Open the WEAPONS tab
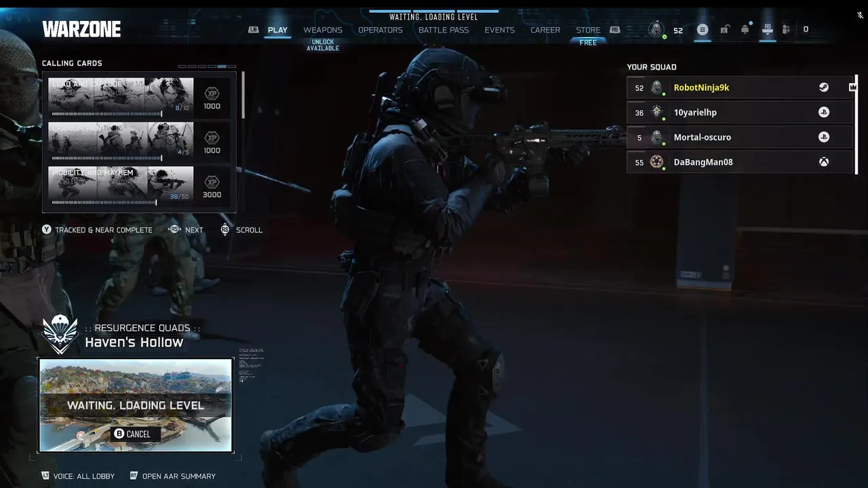Screen dimensions: 868x488 [x=323, y=30]
